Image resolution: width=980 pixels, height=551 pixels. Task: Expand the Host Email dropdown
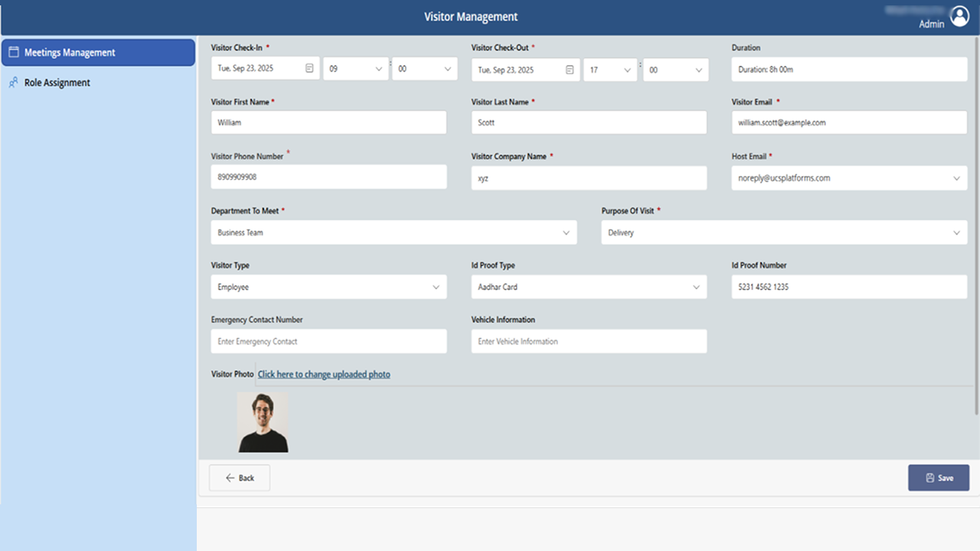[x=957, y=178]
